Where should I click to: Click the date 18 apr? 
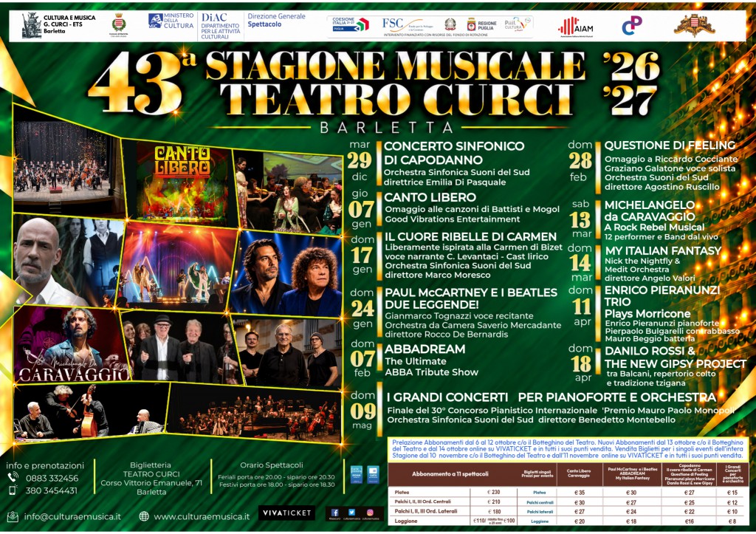[x=581, y=363]
